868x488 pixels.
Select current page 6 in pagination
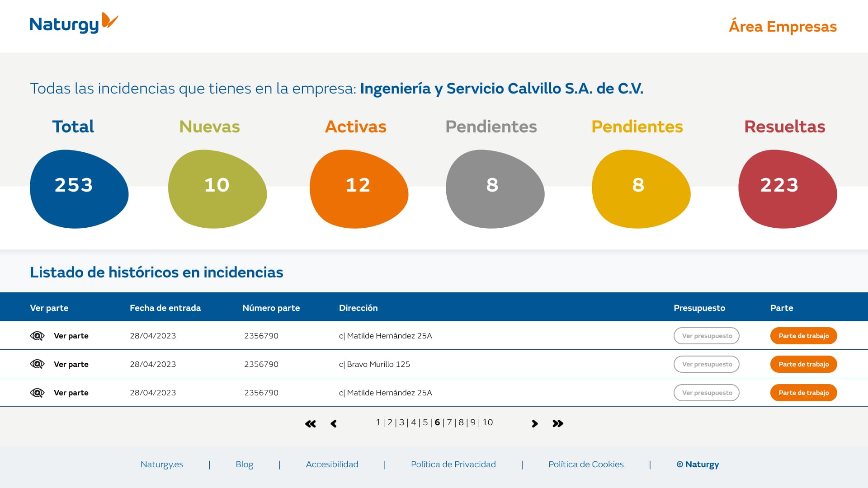pos(437,422)
